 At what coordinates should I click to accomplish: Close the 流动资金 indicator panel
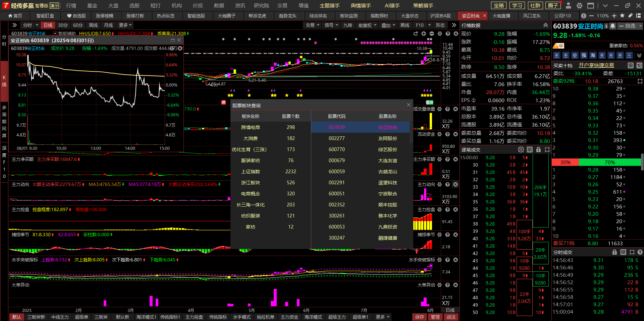pyautogui.click(x=455, y=134)
